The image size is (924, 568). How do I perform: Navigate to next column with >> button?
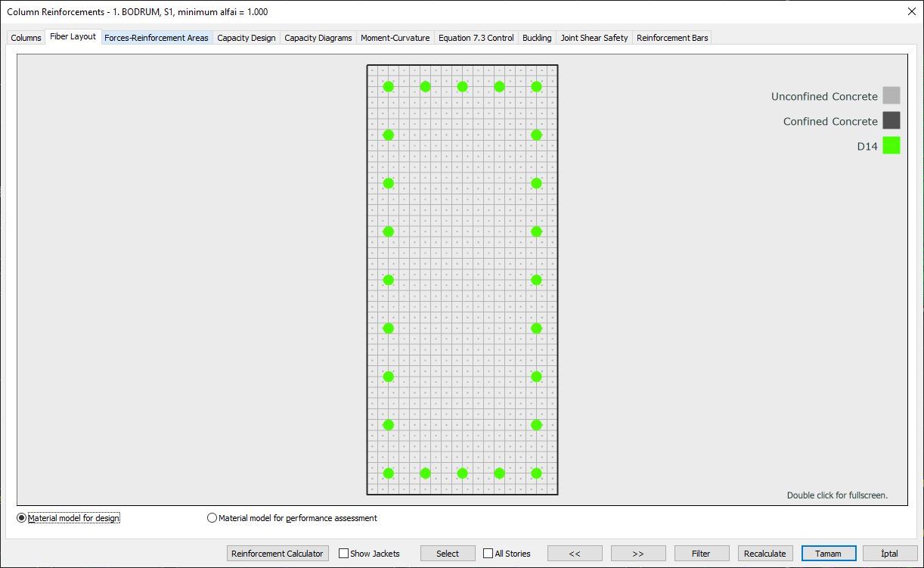click(637, 553)
